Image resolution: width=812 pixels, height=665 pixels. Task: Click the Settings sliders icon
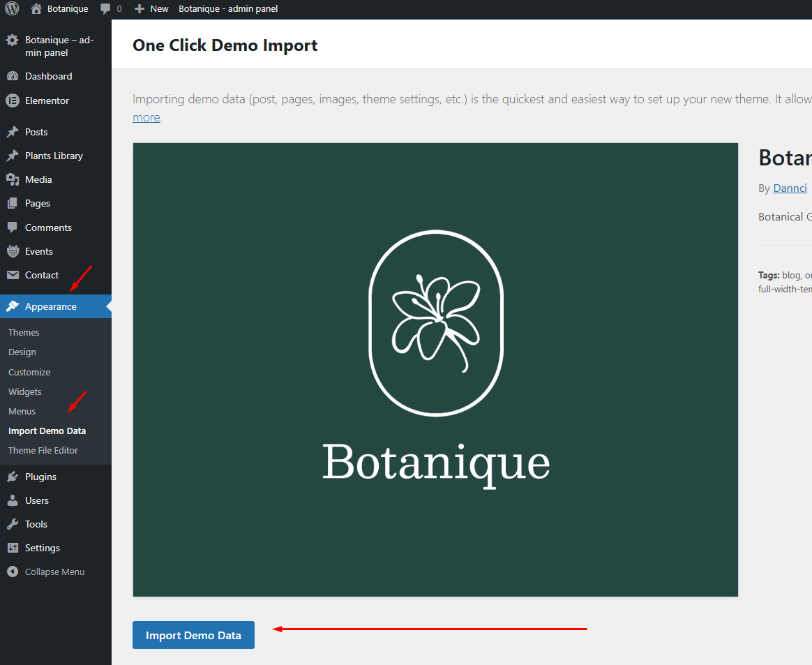[x=13, y=548]
